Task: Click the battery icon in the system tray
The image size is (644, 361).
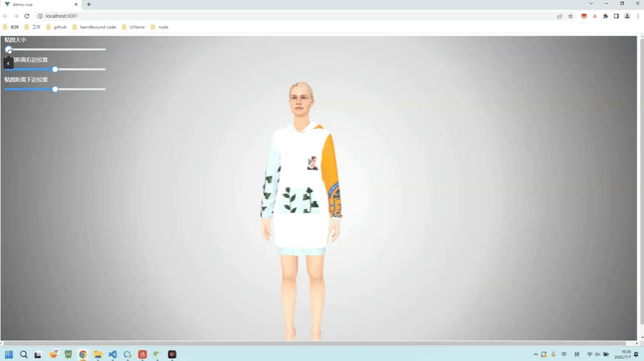Action: point(606,354)
